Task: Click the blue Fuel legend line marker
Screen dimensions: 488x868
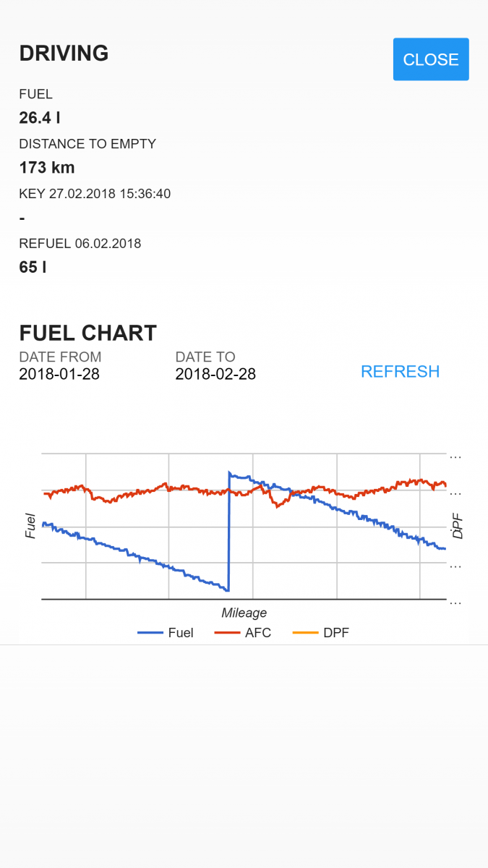Action: pos(150,633)
